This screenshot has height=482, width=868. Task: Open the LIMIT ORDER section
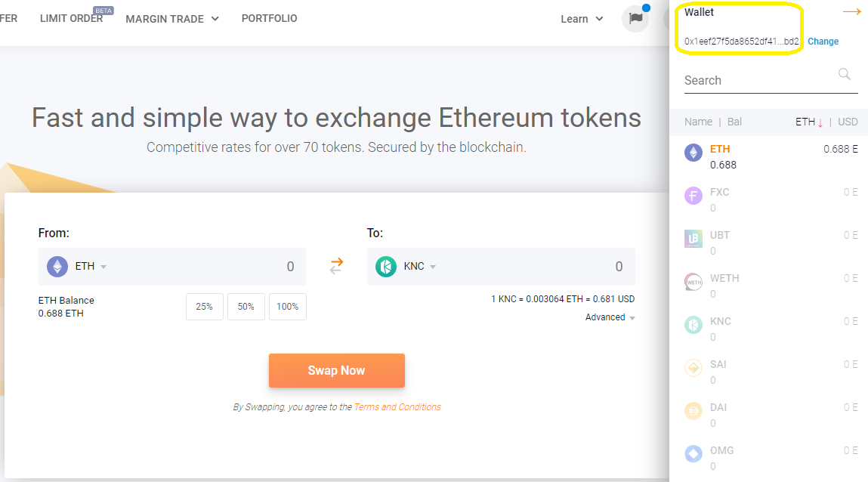coord(73,19)
